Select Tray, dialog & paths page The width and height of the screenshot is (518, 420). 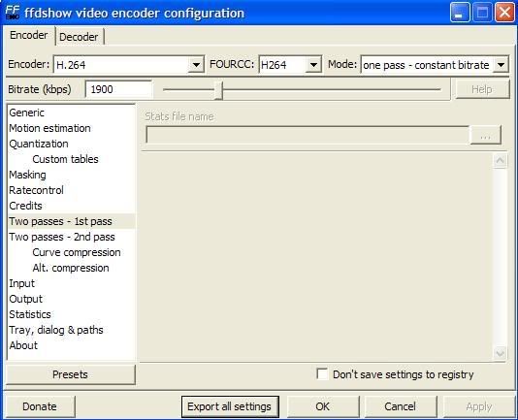coord(71,330)
